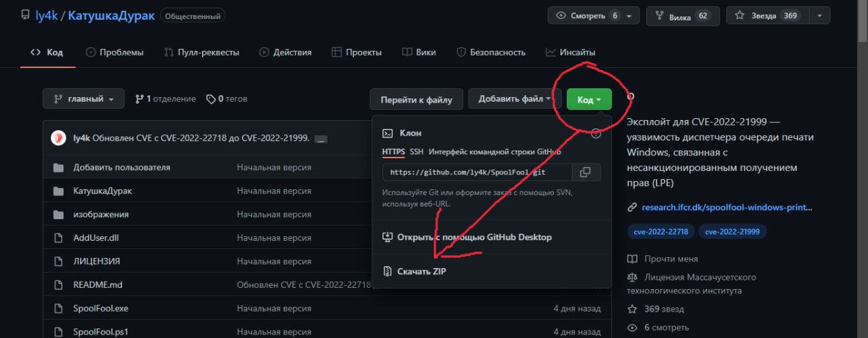Click the file icon for README.md
This screenshot has height=338, width=868.
(x=58, y=285)
